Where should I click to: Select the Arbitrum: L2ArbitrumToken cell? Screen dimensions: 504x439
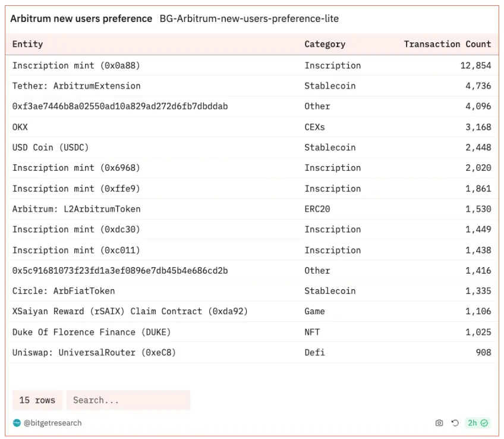76,209
